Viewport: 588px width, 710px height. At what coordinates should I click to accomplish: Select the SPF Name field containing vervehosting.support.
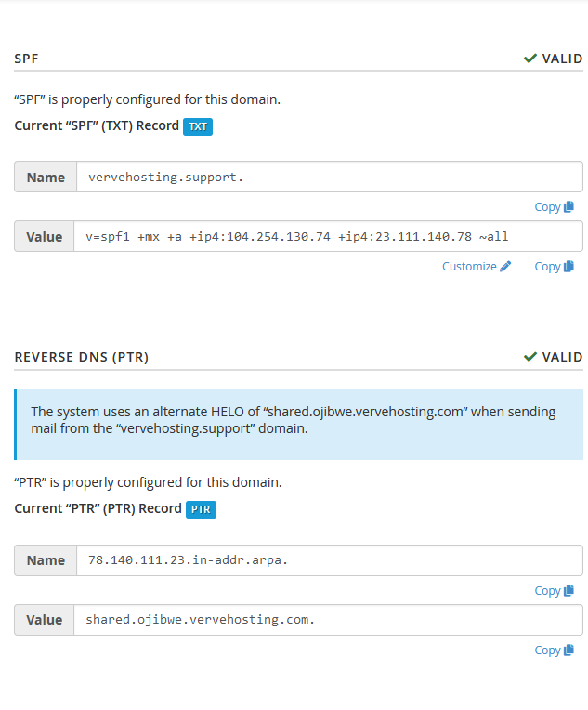pos(330,177)
